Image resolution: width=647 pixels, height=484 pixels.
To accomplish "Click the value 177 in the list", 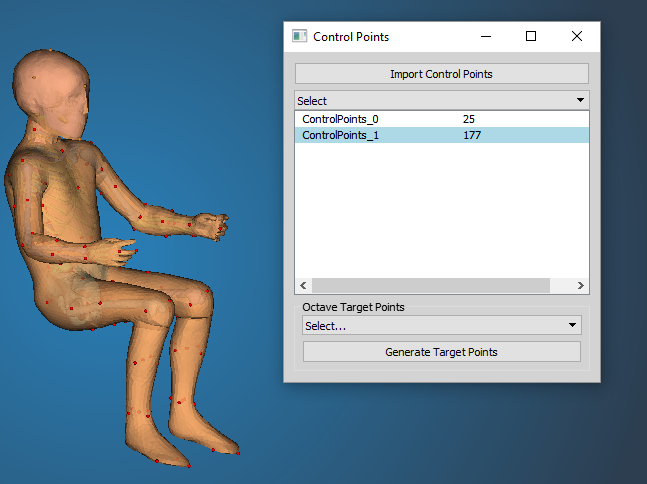I will [x=472, y=135].
